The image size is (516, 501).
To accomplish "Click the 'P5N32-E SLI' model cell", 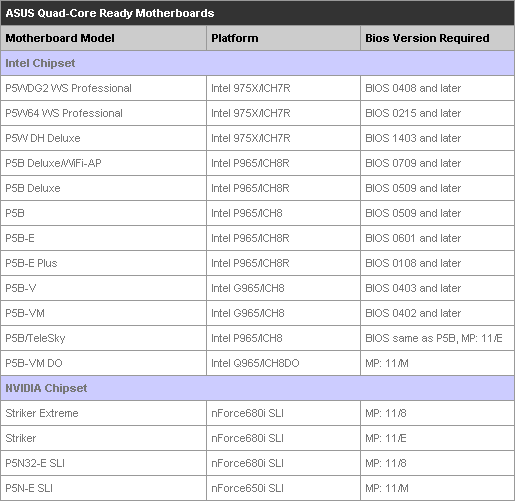I will [x=103, y=463].
